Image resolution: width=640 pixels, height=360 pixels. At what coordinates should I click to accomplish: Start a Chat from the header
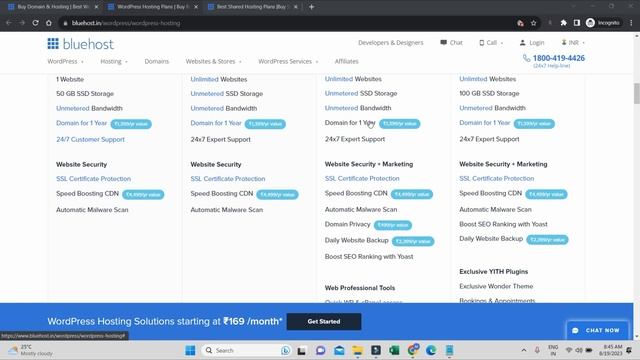coord(451,42)
